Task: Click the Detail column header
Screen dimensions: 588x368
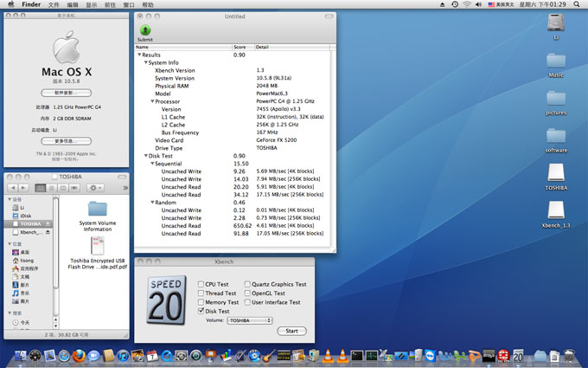Action: (292, 47)
